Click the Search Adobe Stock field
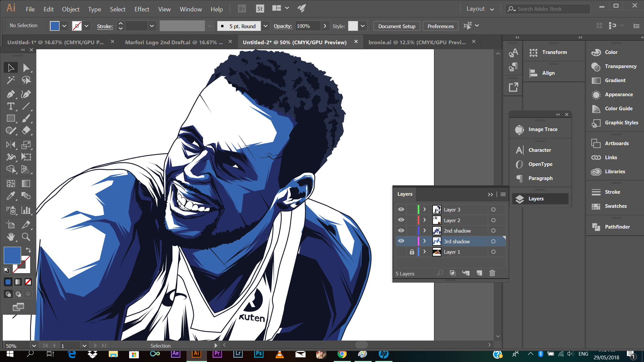644x362 pixels. (x=548, y=9)
